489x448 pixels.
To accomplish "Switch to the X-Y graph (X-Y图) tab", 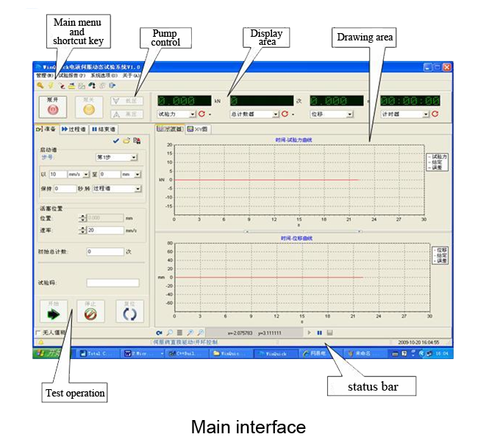I will pyautogui.click(x=197, y=128).
